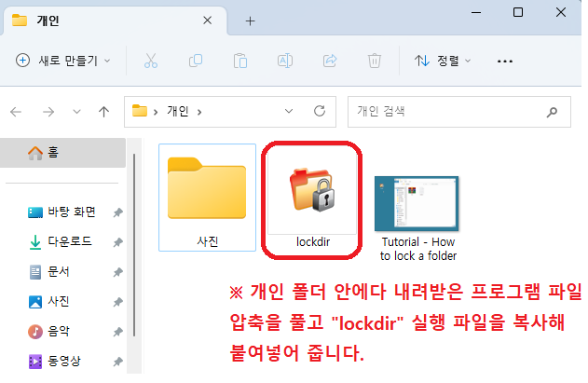Click the 개인 검색 search field

point(459,112)
